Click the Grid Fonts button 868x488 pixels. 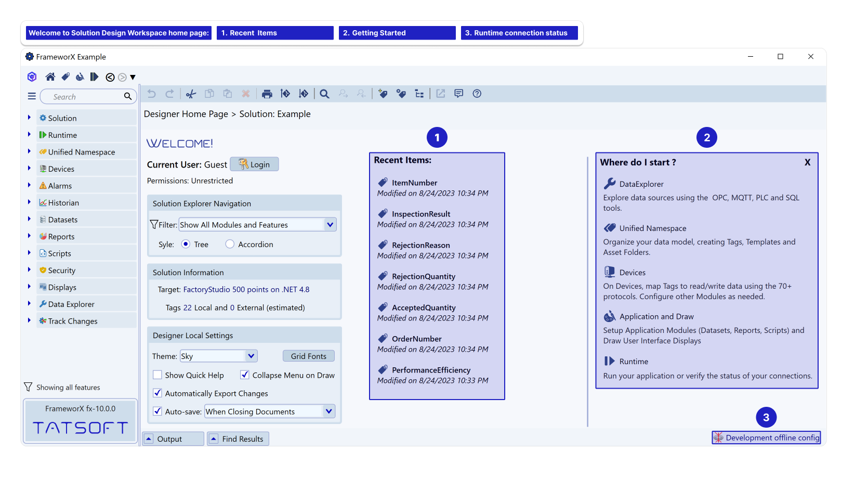309,356
